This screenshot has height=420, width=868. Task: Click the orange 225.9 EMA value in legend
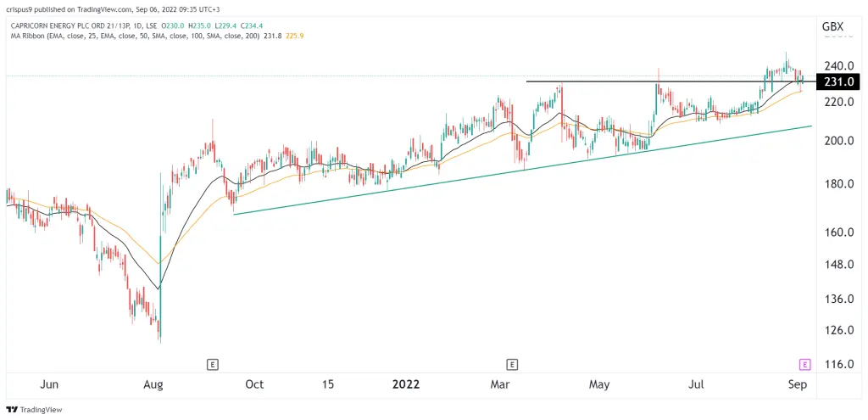click(293, 36)
